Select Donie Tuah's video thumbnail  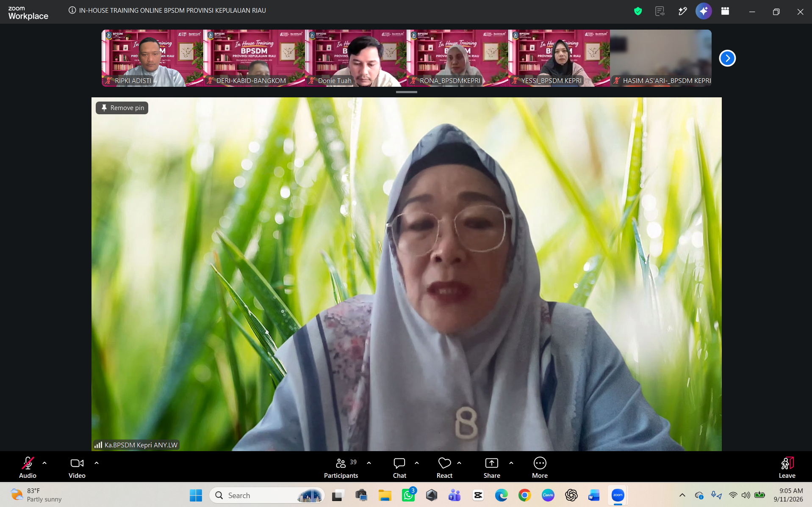pos(356,58)
